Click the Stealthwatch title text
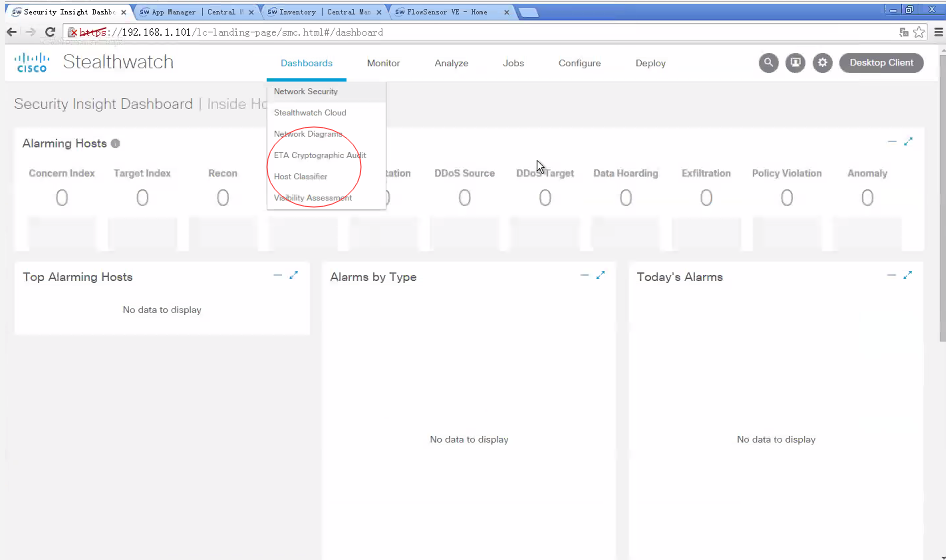Screen dimensions: 946x560 click(118, 62)
